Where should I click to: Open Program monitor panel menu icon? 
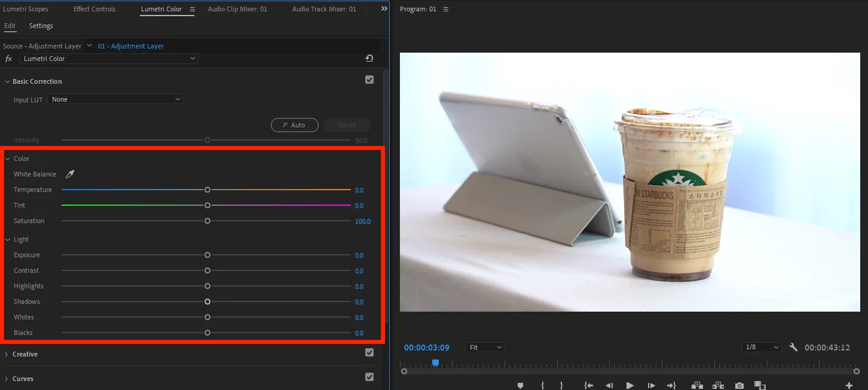[446, 9]
